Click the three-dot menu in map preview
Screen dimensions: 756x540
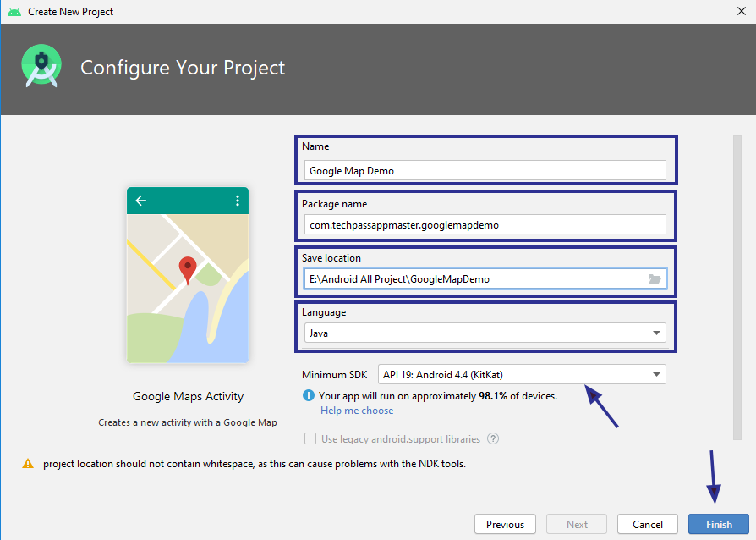[x=238, y=201]
